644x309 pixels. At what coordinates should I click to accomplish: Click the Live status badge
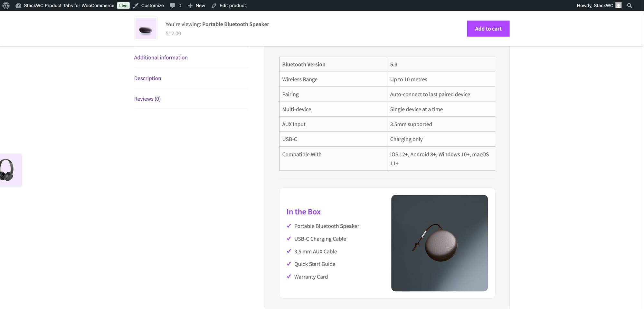pyautogui.click(x=123, y=5)
